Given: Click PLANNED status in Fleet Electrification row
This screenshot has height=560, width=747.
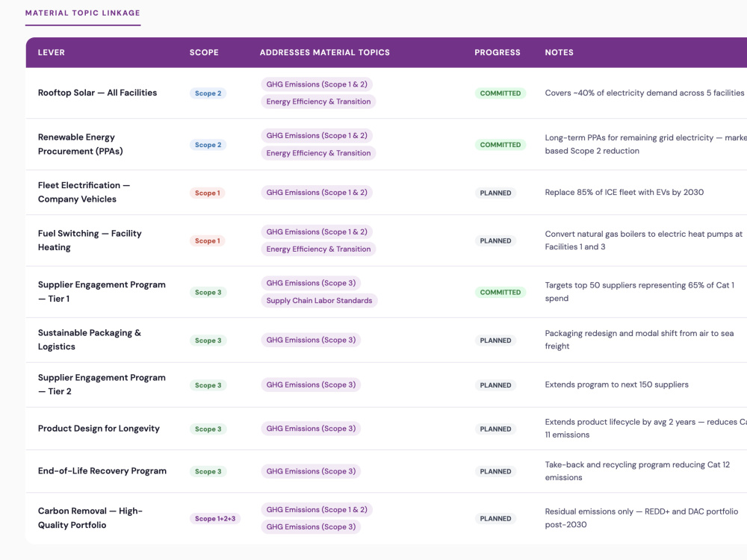Looking at the screenshot, I should pyautogui.click(x=495, y=193).
